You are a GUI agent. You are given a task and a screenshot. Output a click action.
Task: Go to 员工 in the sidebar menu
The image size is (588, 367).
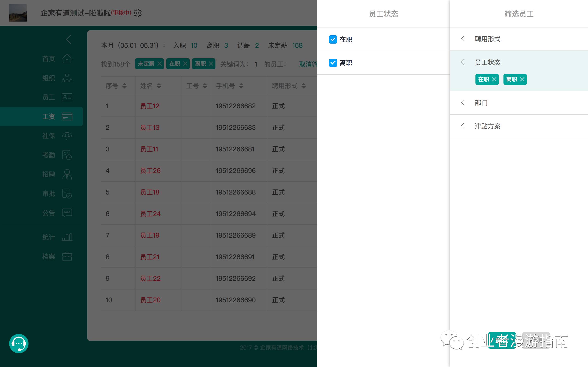coord(49,97)
